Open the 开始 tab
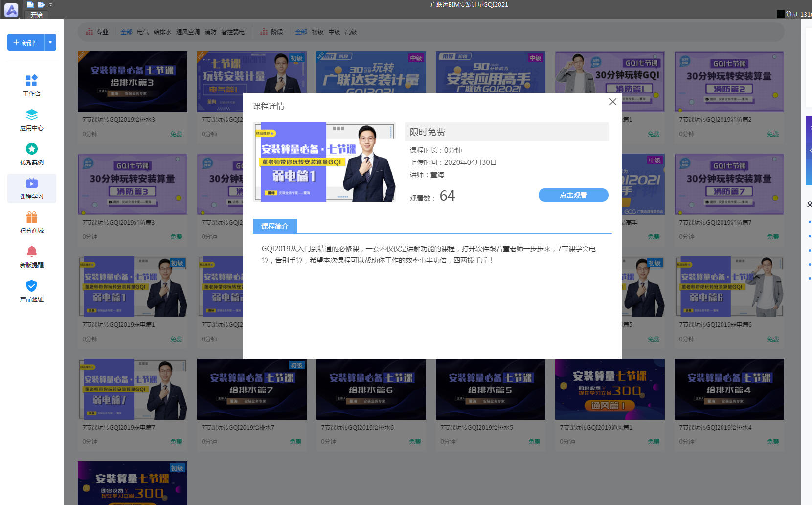Viewport: 812px width, 505px height. pyautogui.click(x=37, y=15)
